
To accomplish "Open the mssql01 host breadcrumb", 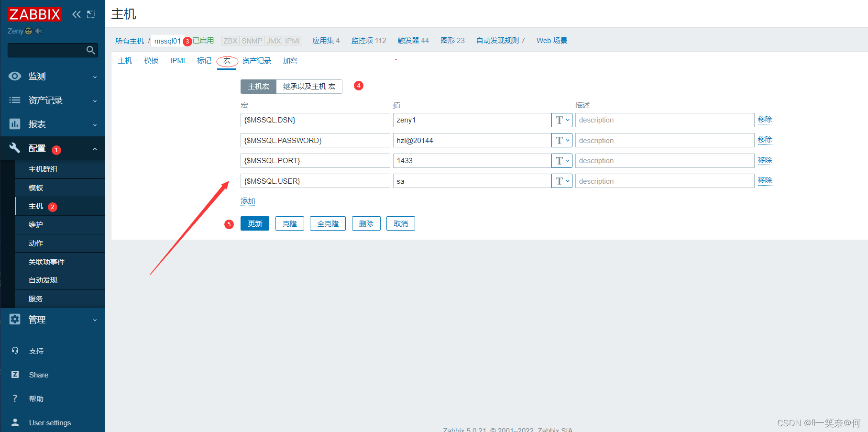I will tap(167, 41).
